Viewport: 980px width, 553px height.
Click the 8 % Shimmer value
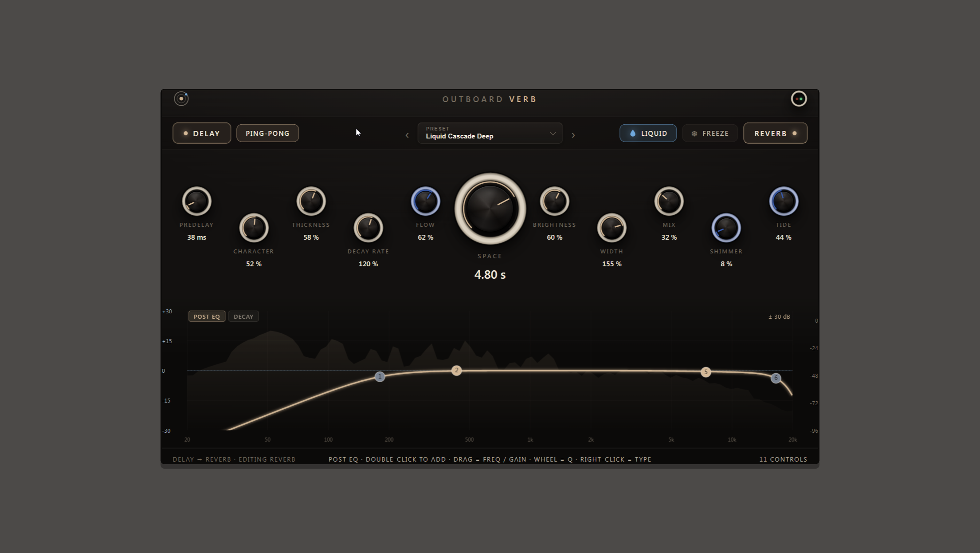pos(726,264)
